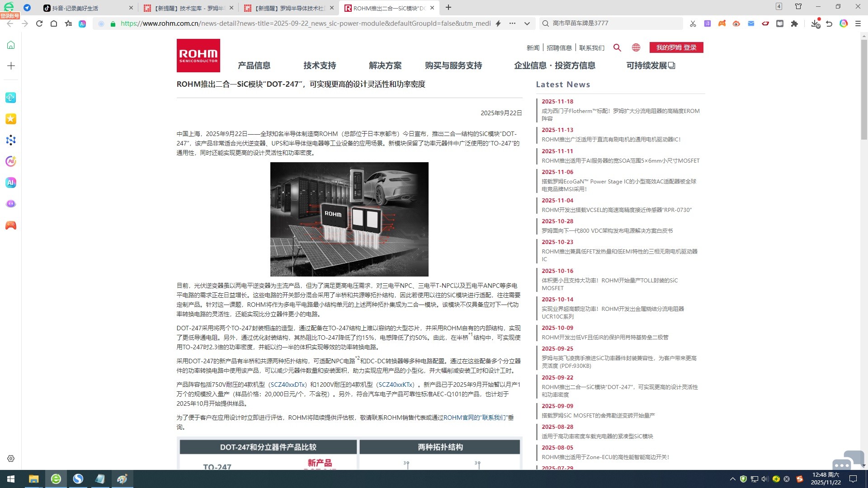Open the yellow star favorites sidebar icon

click(x=11, y=119)
